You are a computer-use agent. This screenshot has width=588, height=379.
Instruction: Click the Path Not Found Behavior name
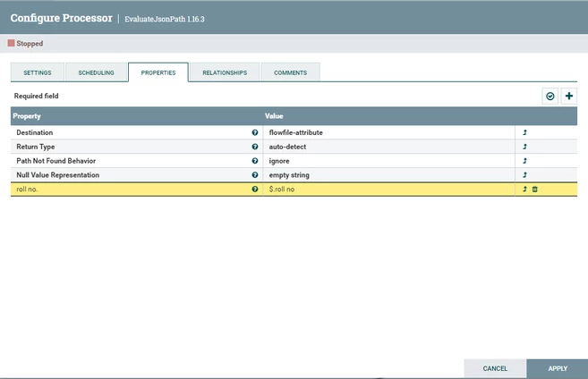point(55,161)
